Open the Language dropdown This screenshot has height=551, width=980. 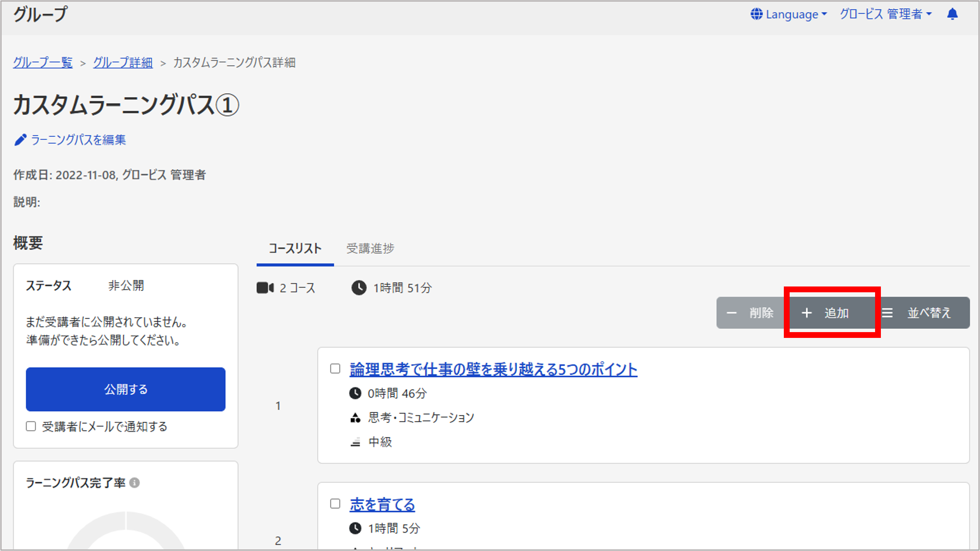tap(789, 14)
